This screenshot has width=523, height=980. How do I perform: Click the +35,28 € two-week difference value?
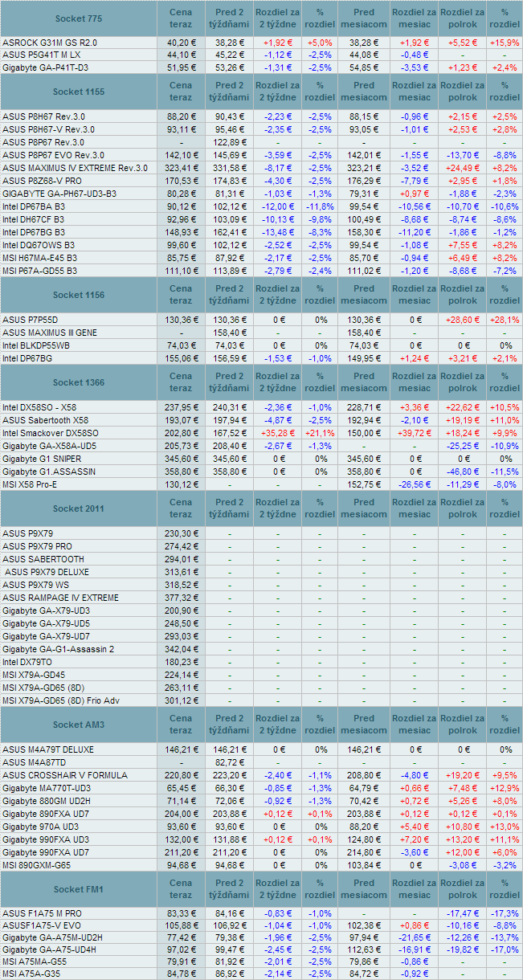pyautogui.click(x=277, y=433)
